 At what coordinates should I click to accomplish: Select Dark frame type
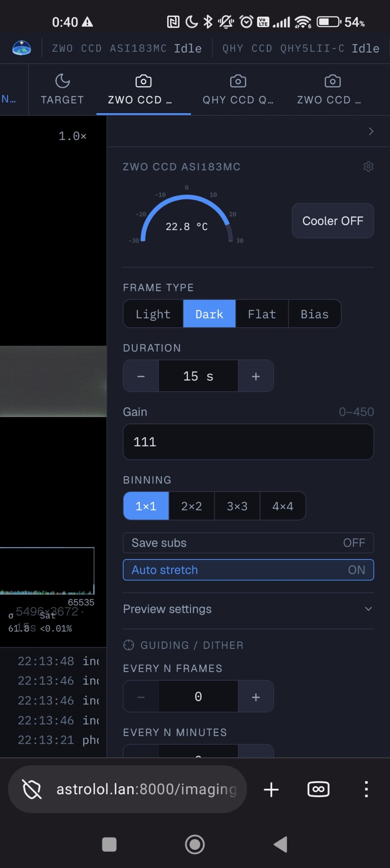click(209, 314)
